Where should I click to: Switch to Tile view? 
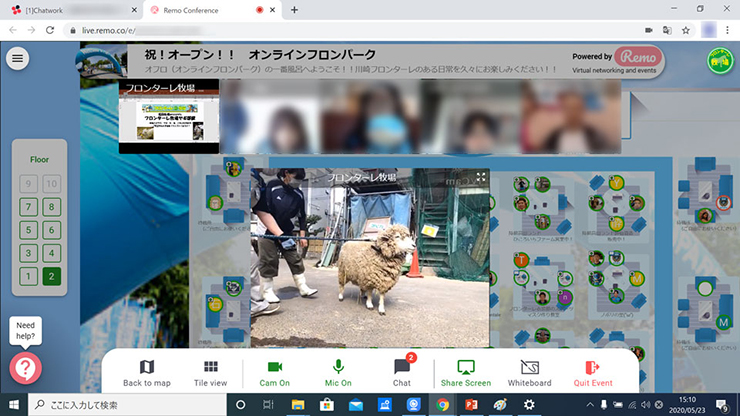pyautogui.click(x=210, y=373)
